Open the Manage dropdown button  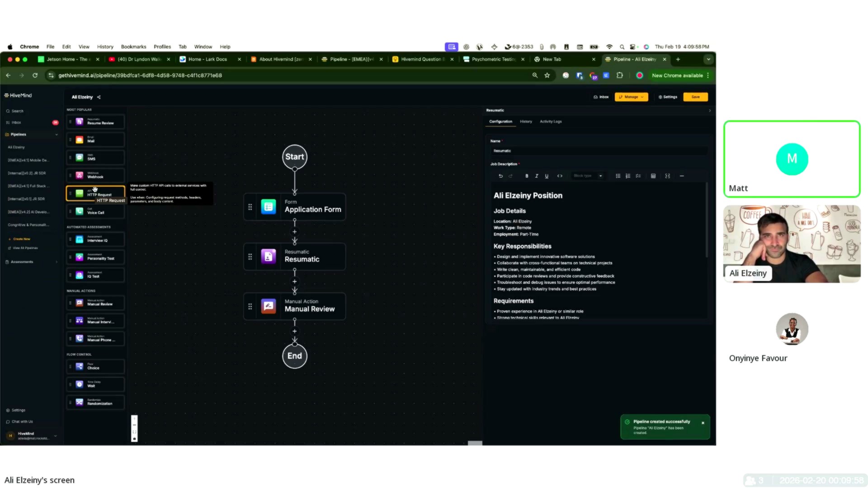[631, 97]
